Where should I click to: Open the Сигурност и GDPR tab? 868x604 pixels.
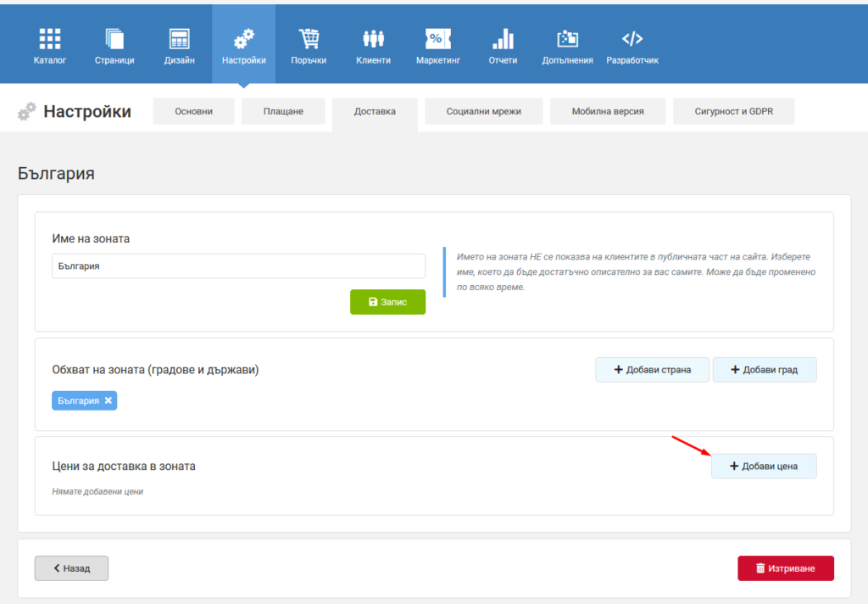click(733, 111)
